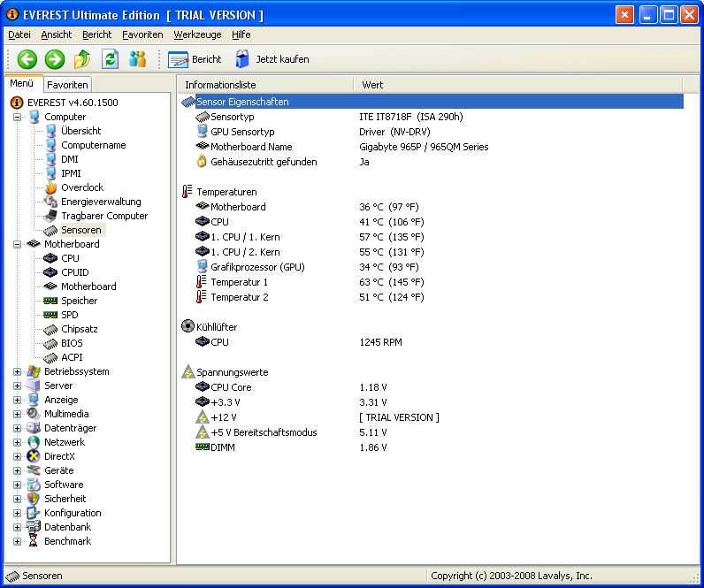
Task: Click the BIOS chip icon
Action: (50, 344)
